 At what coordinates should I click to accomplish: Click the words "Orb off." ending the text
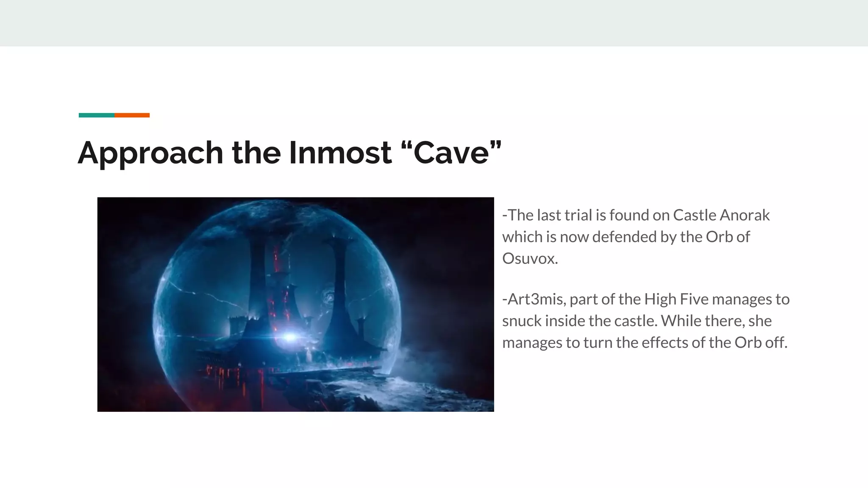click(760, 343)
